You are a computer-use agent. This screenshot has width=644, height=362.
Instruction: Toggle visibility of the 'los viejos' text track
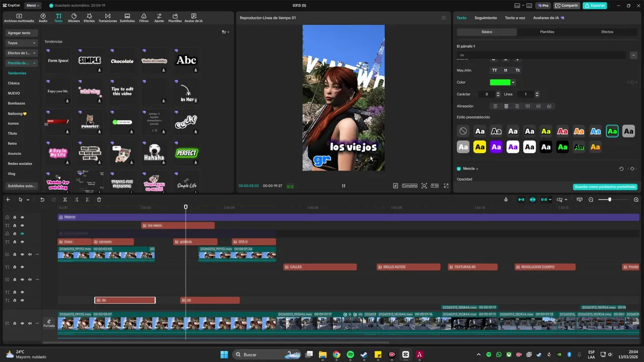[x=22, y=225]
